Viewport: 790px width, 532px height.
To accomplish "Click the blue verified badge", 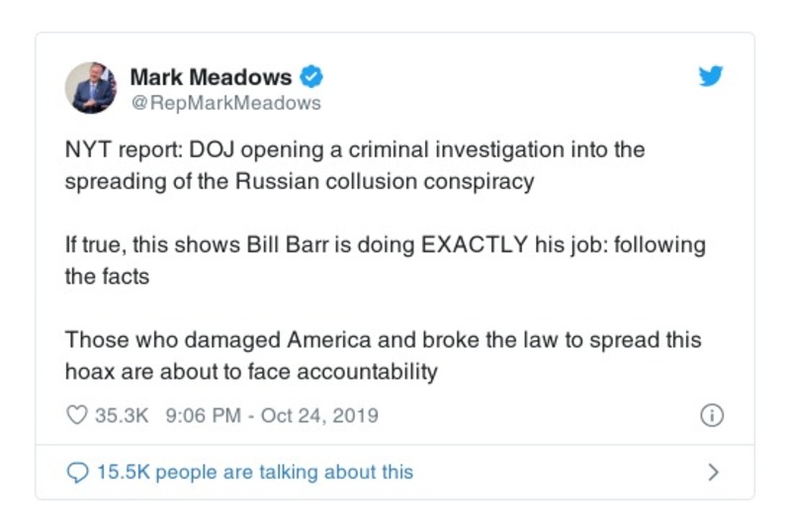I will (310, 76).
